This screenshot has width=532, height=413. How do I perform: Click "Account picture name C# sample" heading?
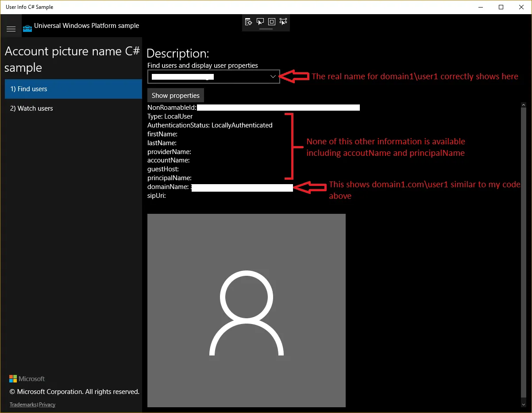73,59
